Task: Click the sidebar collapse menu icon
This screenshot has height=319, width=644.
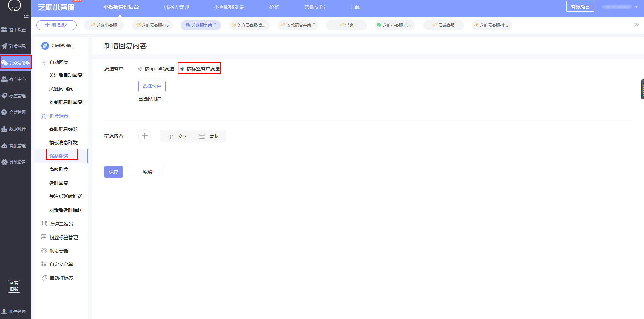Action: [x=26, y=16]
